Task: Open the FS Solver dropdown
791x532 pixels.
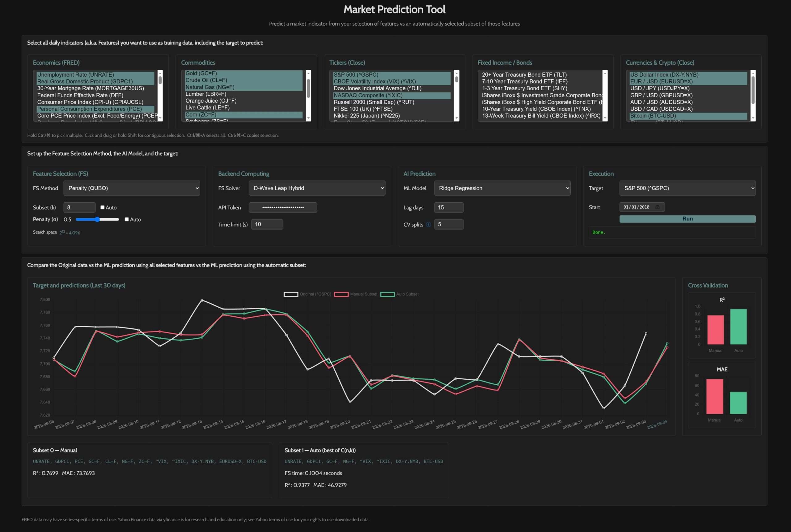Action: [x=317, y=188]
